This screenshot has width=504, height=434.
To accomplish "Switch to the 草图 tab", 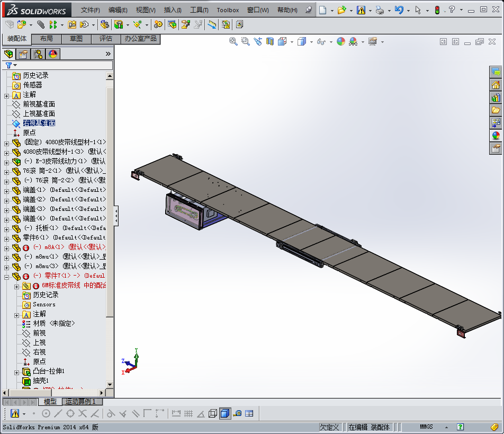I will coord(76,39).
